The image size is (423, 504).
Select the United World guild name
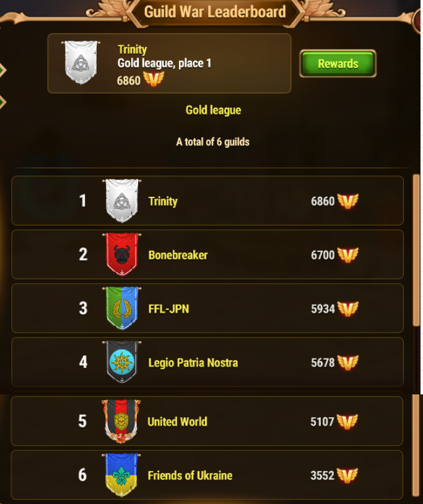177,422
